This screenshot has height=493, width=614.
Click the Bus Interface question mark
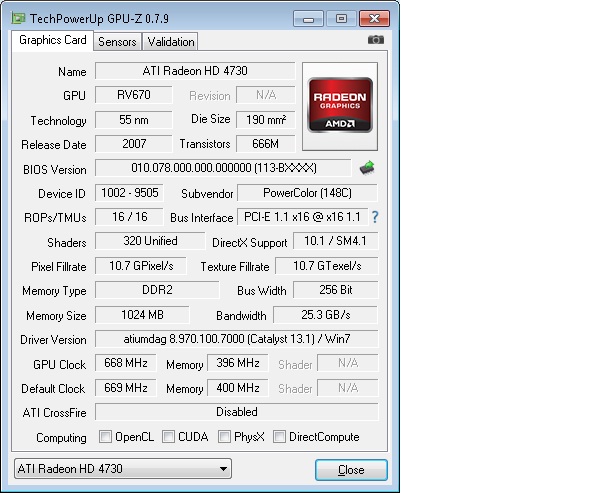[375, 217]
